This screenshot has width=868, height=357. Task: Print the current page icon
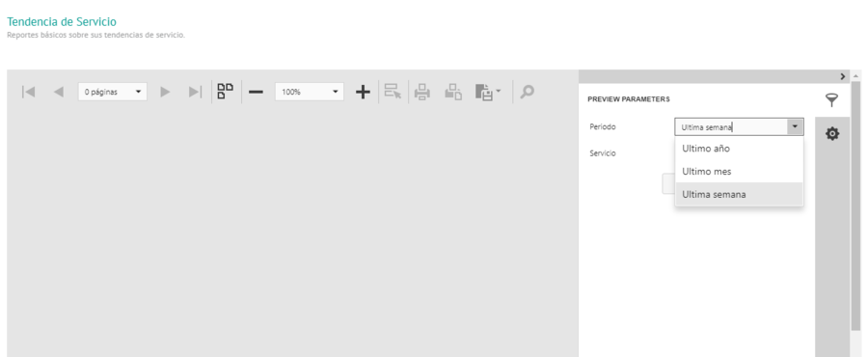coord(453,92)
